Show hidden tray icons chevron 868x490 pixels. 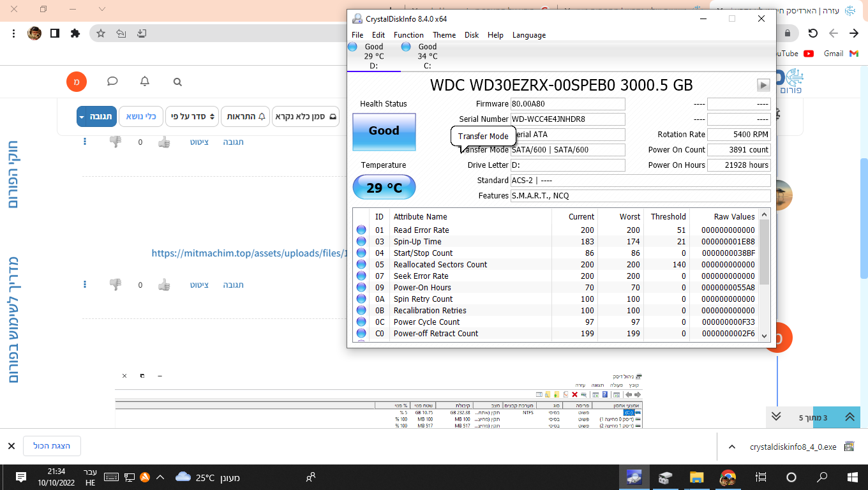pyautogui.click(x=160, y=477)
